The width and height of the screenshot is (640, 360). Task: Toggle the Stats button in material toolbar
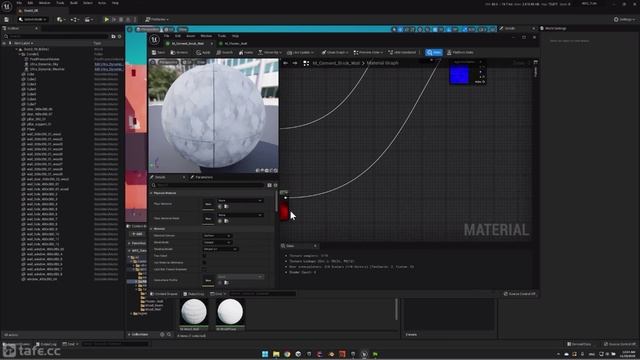coord(434,53)
